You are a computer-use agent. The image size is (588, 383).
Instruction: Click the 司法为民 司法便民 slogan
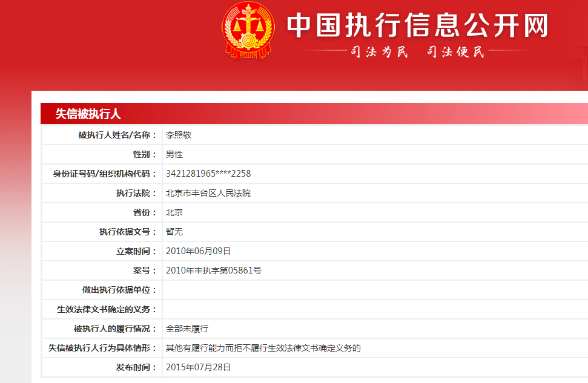(417, 51)
